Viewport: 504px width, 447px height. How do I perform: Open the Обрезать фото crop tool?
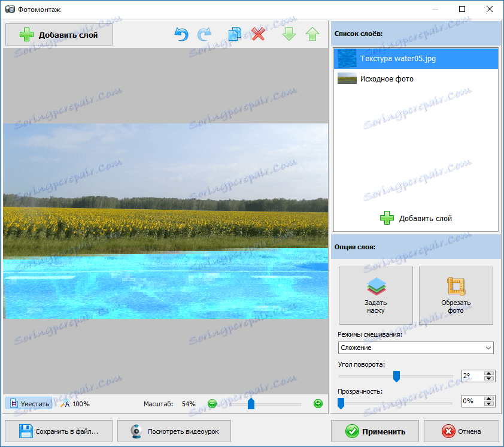pos(456,295)
